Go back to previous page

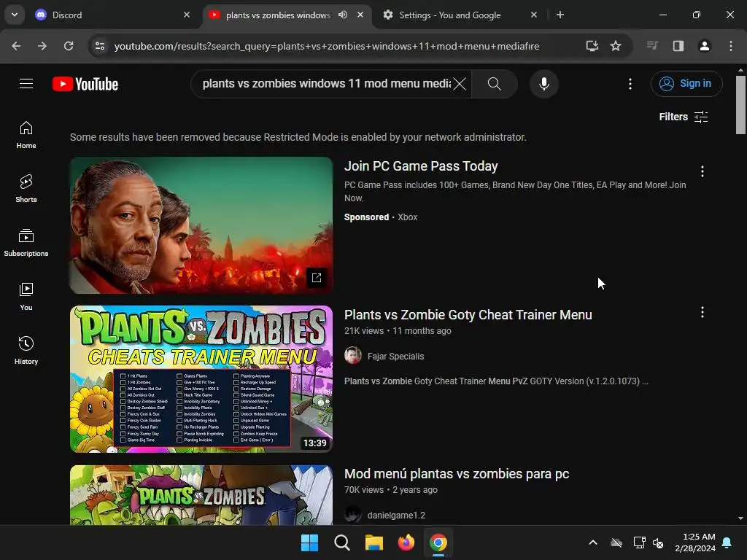click(16, 46)
